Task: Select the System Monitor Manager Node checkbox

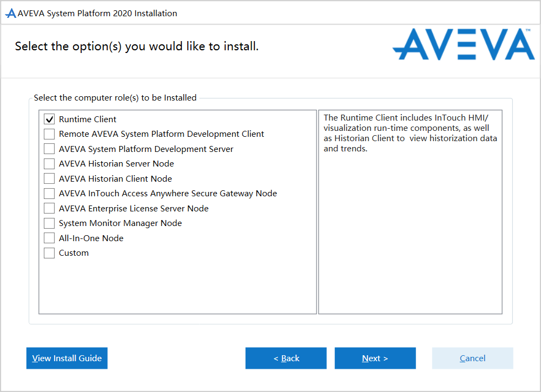Action: tap(49, 223)
